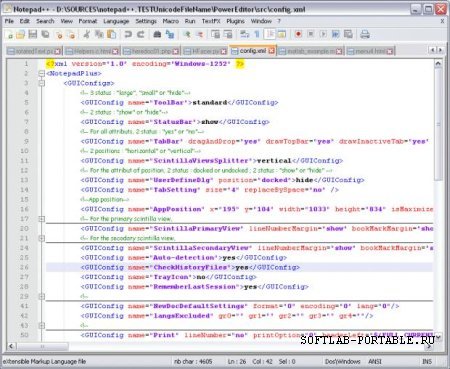Cut selection with the scissors icon
Viewport: 450px width, 369px height.
tap(87, 34)
